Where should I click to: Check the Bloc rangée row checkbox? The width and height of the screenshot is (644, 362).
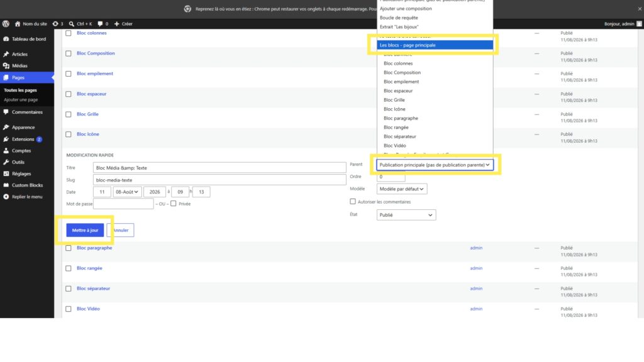69,268
